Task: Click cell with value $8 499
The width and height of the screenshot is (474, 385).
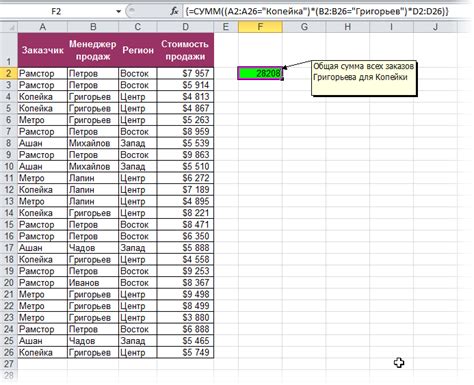Action: (x=185, y=306)
